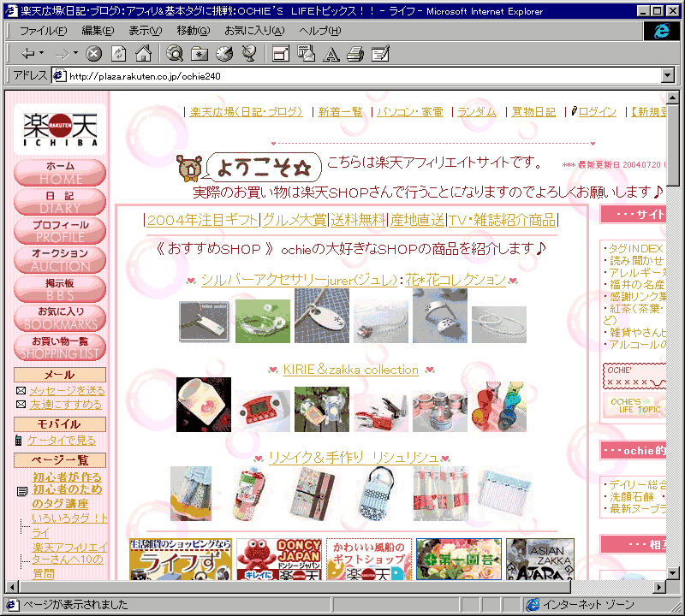Screen dimensions: 685x616
Task: Click the vertical scrollbar down arrow
Action: [673, 573]
